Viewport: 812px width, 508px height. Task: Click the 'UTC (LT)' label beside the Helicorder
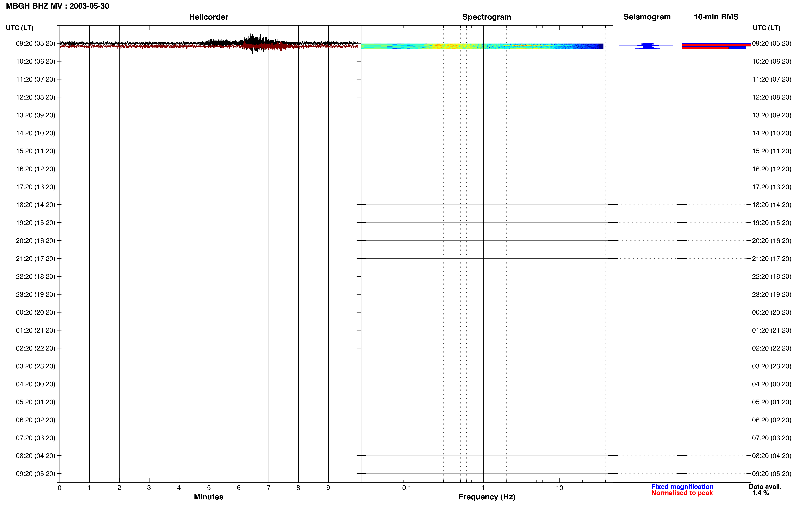point(20,28)
